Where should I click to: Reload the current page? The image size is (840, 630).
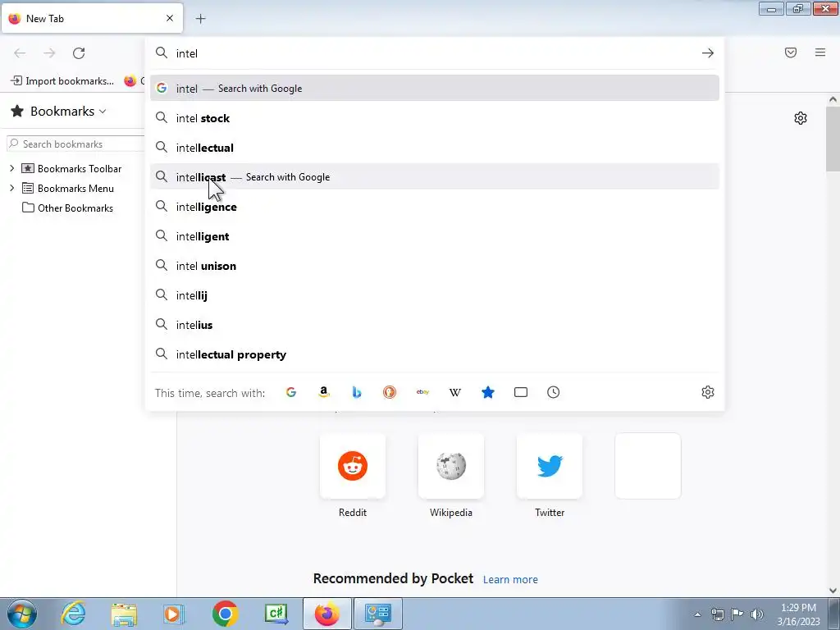coord(79,53)
